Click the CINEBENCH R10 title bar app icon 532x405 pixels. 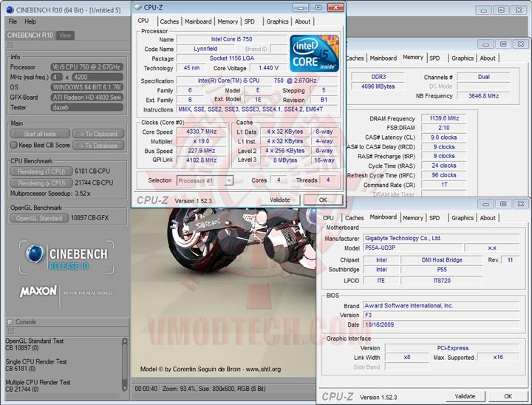click(x=10, y=10)
